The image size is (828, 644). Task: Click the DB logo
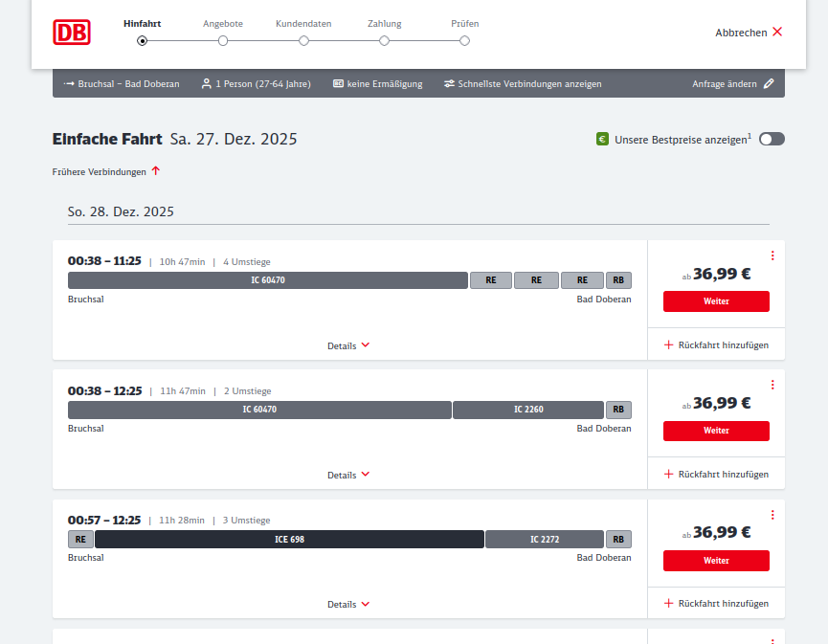[x=72, y=32]
